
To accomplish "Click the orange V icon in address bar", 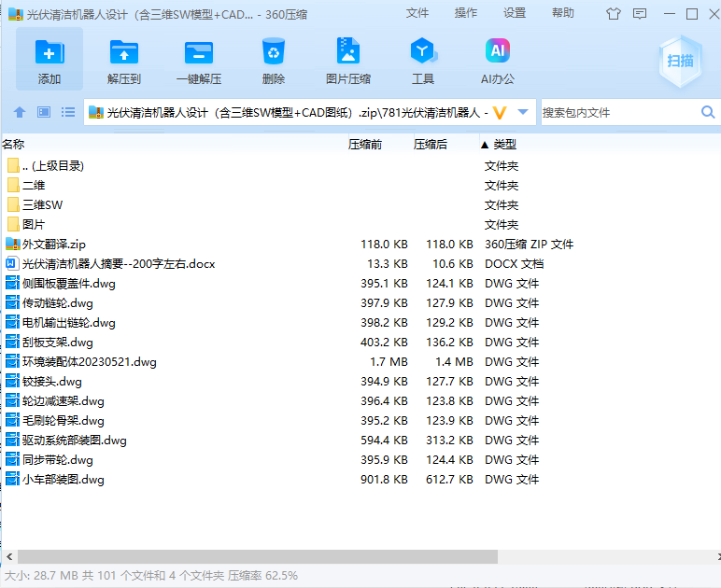I will point(500,113).
